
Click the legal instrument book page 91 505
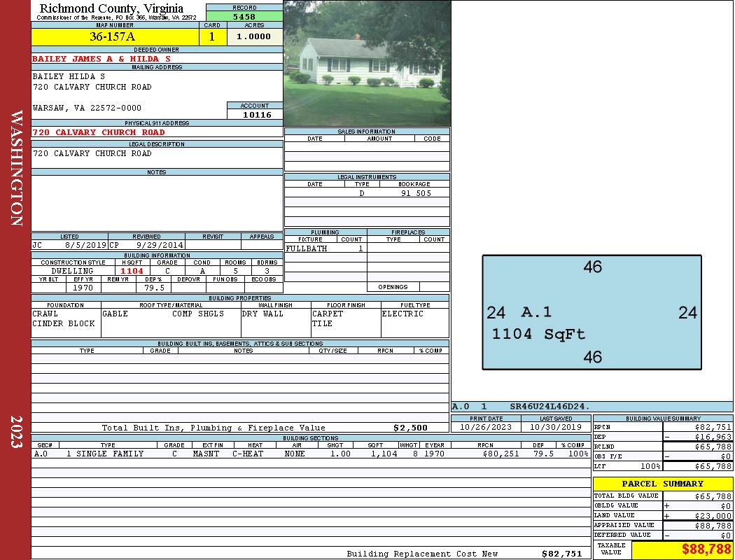pos(416,193)
